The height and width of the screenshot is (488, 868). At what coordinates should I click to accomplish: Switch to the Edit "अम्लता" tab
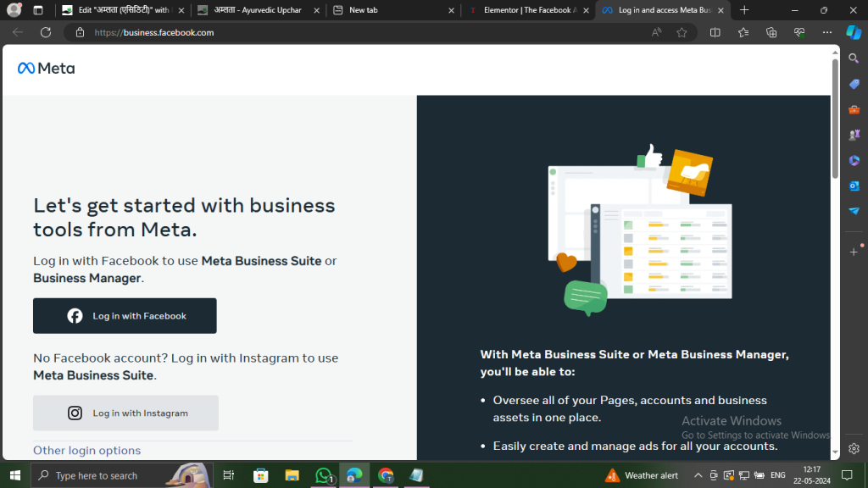[124, 10]
